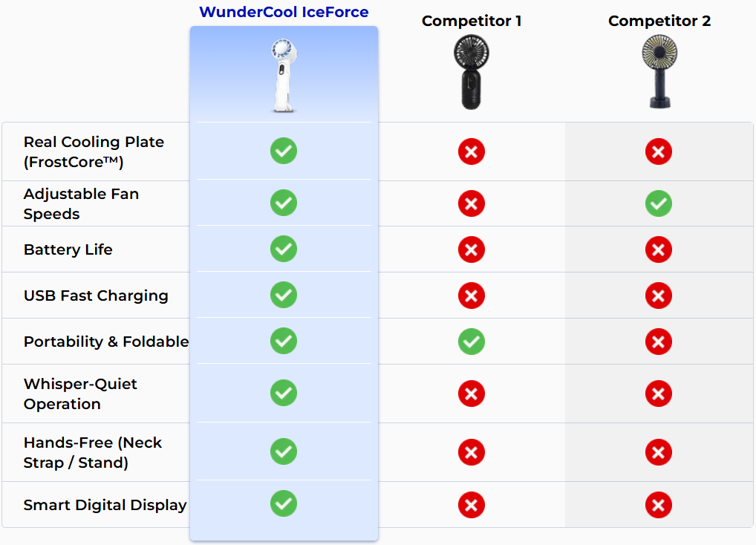This screenshot has height=545, width=756.
Task: Click the Competitor 1 black fan image
Action: 471,72
